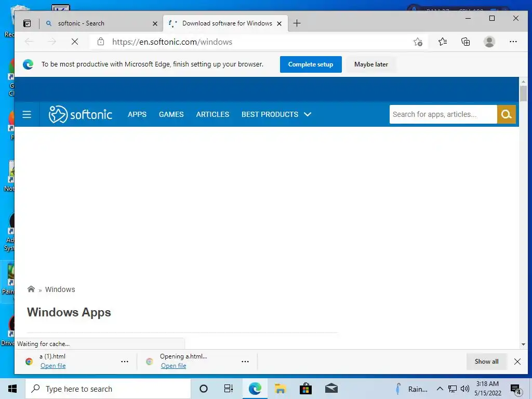Open the ARTICLES menu item
This screenshot has height=399, width=532.
(x=212, y=114)
